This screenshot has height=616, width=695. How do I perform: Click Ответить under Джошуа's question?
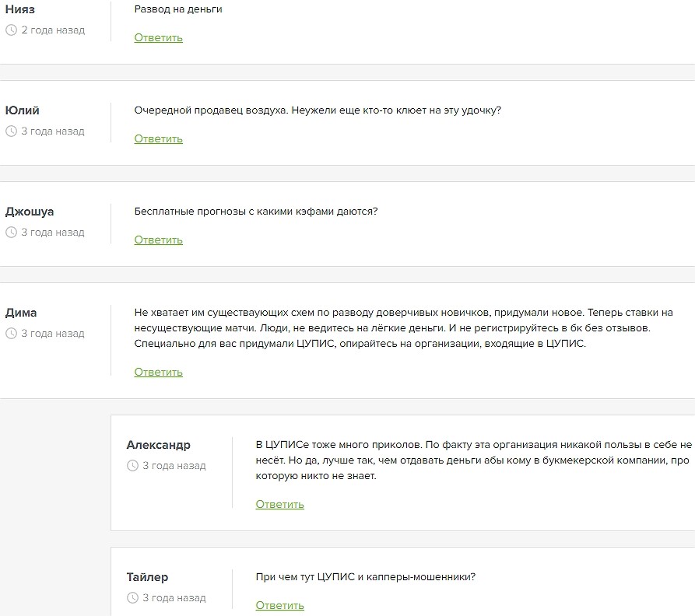158,240
